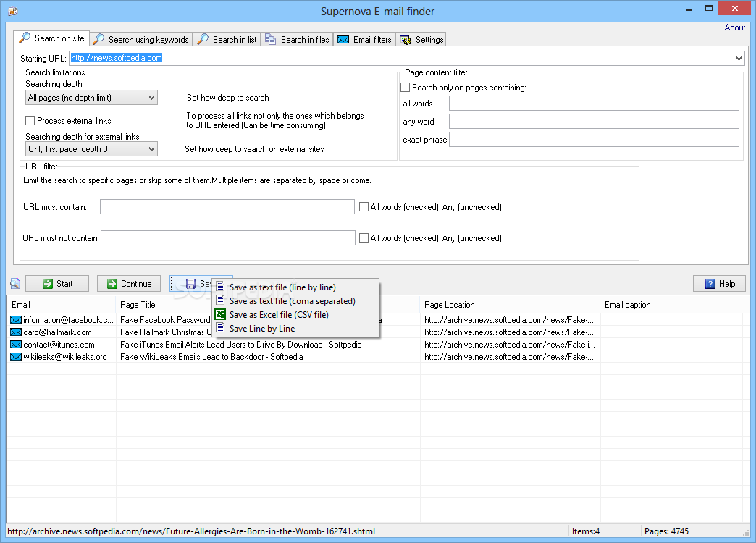Open the Search using keywords tab
The width and height of the screenshot is (756, 543).
coord(141,40)
